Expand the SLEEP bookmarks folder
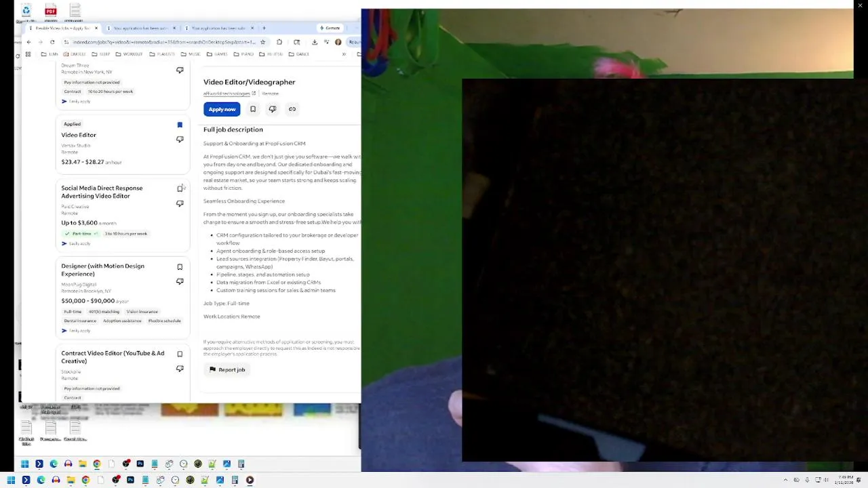Image resolution: width=868 pixels, height=488 pixels. pyautogui.click(x=101, y=54)
